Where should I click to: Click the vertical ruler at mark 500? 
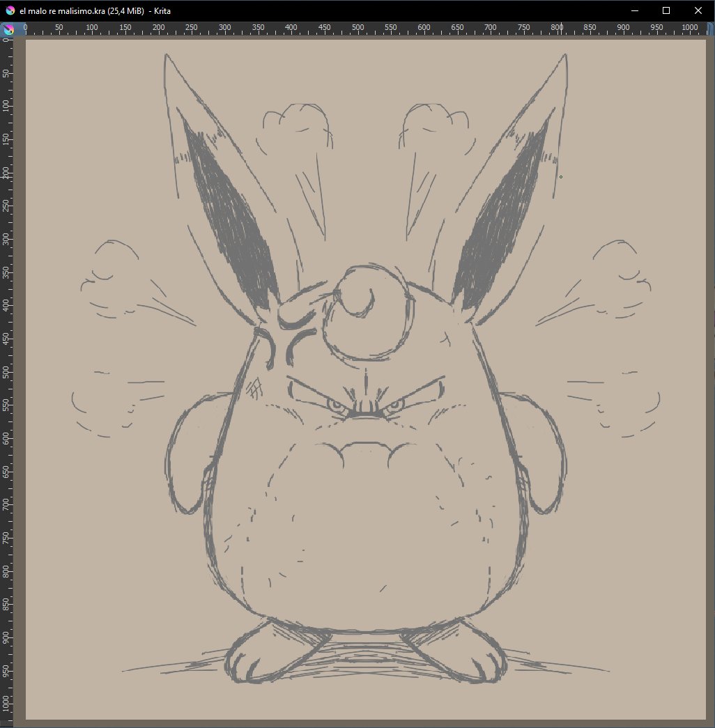click(x=6, y=372)
